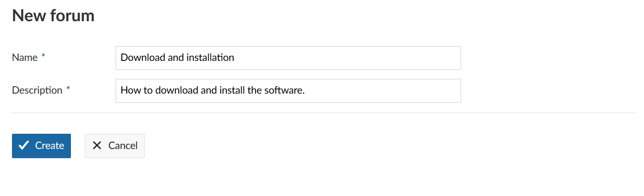Click the word 'install' in Description field
The image size is (644, 196).
pyautogui.click(x=229, y=90)
